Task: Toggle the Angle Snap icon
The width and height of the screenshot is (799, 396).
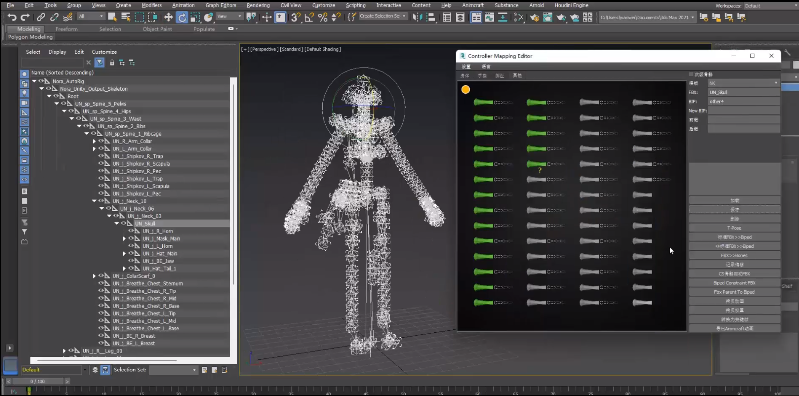Action: [x=309, y=17]
